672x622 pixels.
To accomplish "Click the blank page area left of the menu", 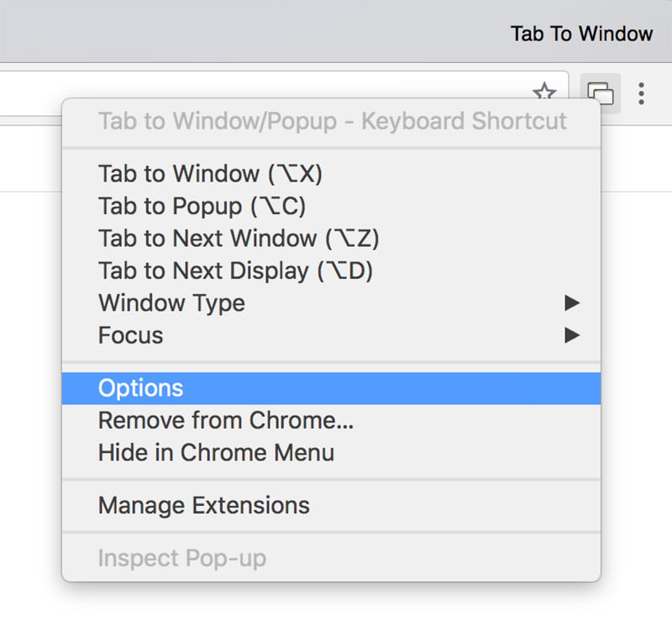I will 30,336.
